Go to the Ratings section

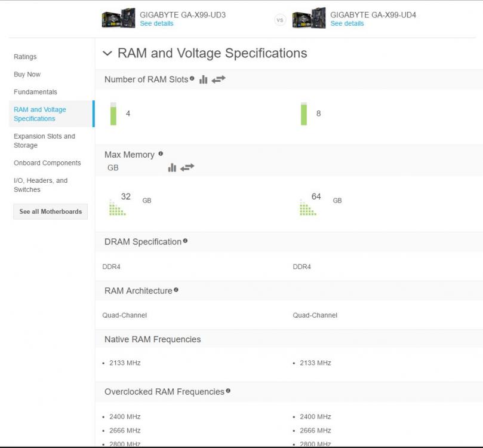[x=25, y=57]
